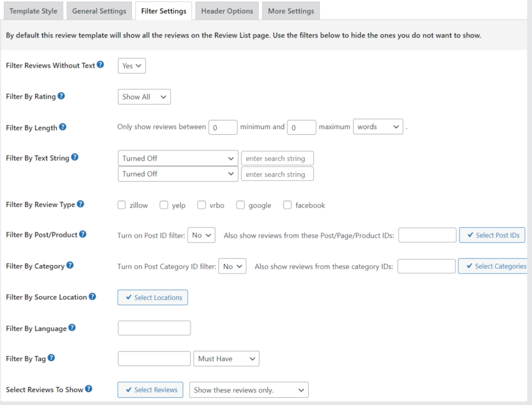Open the Post Category ID filter dropdown

click(232, 267)
